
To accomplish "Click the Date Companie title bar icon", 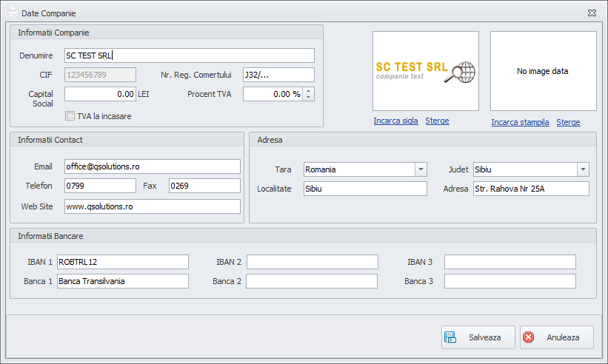I will coord(13,13).
